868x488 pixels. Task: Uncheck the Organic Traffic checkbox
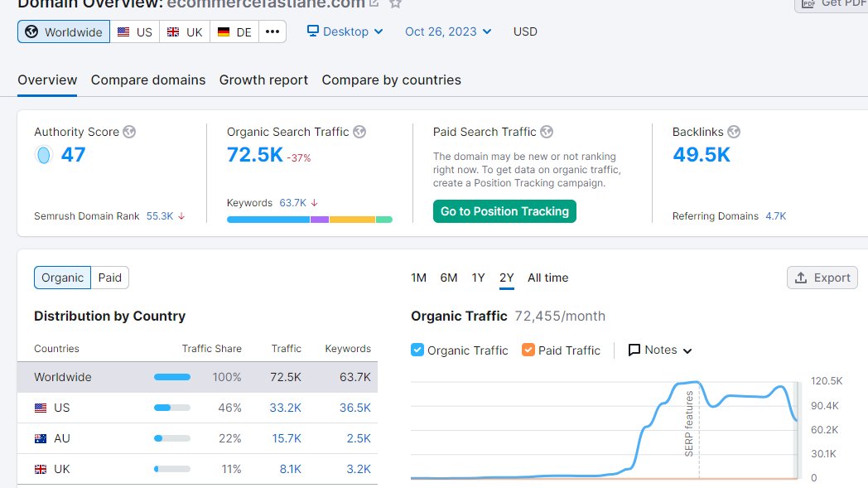[x=417, y=350]
